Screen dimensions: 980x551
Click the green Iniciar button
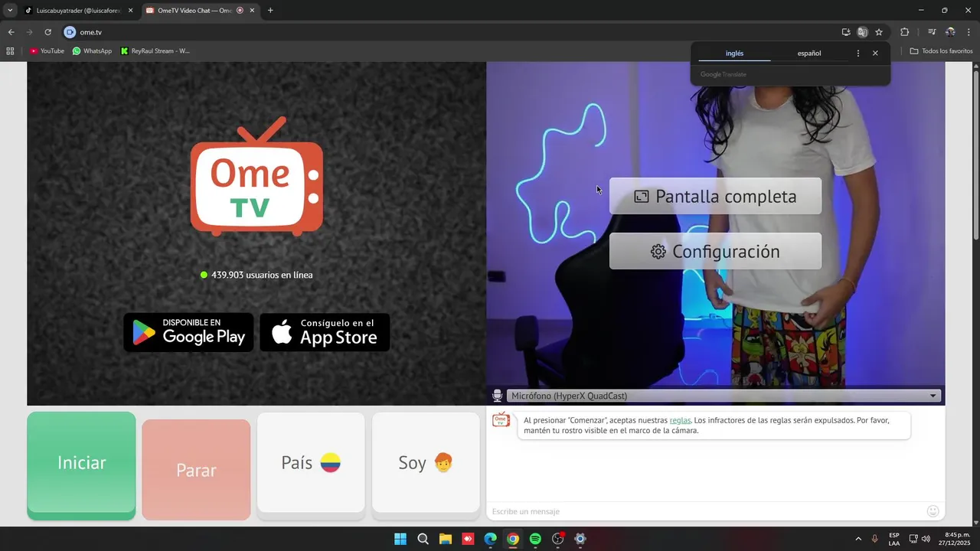coord(81,465)
